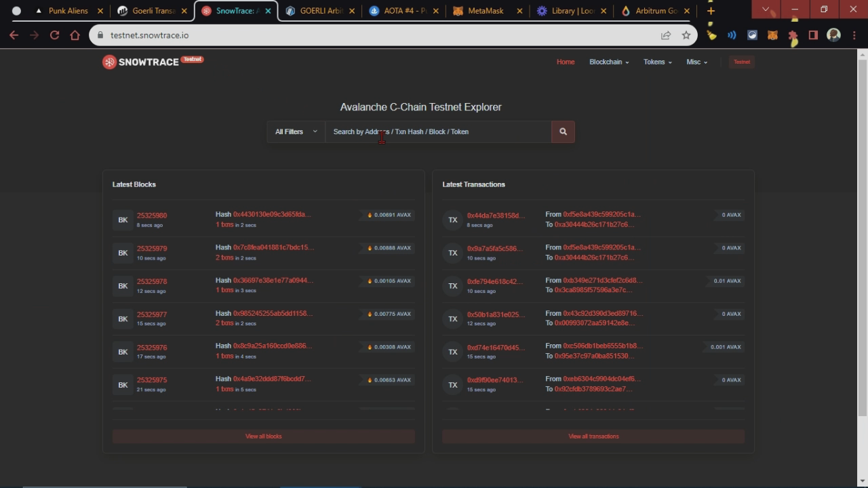The height and width of the screenshot is (488, 868).
Task: Click View all blocks button
Action: pos(264,436)
